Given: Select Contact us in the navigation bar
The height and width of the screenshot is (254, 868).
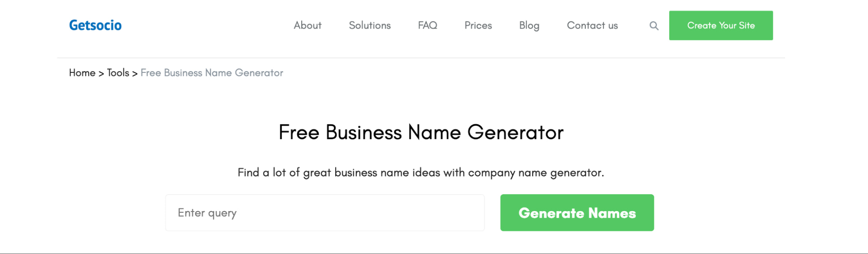Looking at the screenshot, I should (x=592, y=26).
